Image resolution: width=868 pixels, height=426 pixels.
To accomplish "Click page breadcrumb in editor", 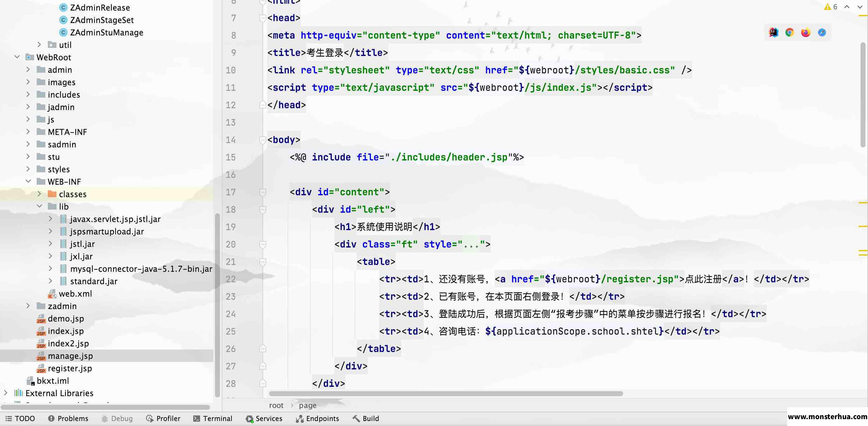I will tap(308, 405).
